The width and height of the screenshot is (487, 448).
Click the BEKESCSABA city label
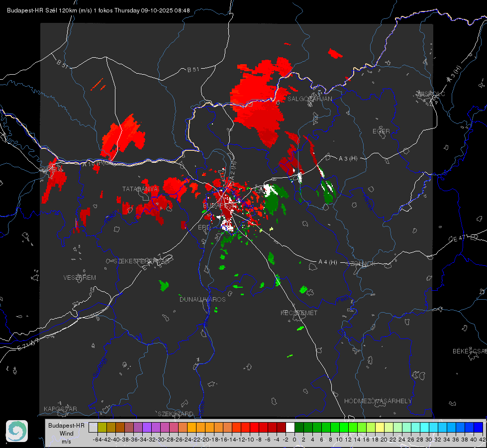470,351
